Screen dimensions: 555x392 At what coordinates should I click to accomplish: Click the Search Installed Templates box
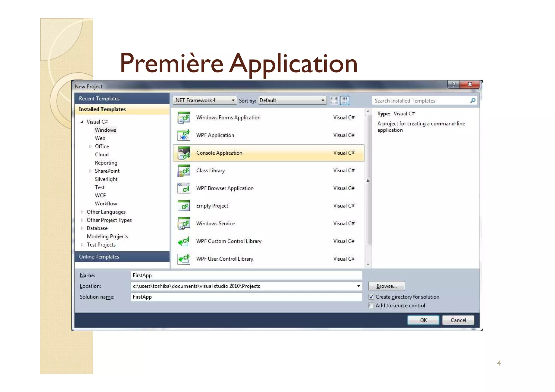425,101
